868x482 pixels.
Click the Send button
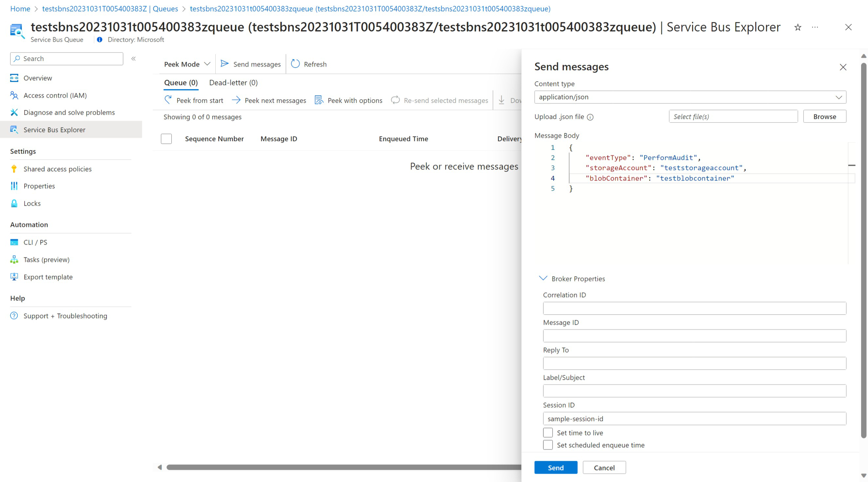[x=555, y=468]
